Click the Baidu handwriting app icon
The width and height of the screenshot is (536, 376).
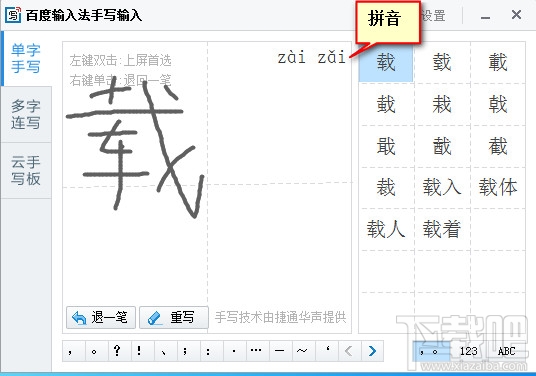point(13,15)
